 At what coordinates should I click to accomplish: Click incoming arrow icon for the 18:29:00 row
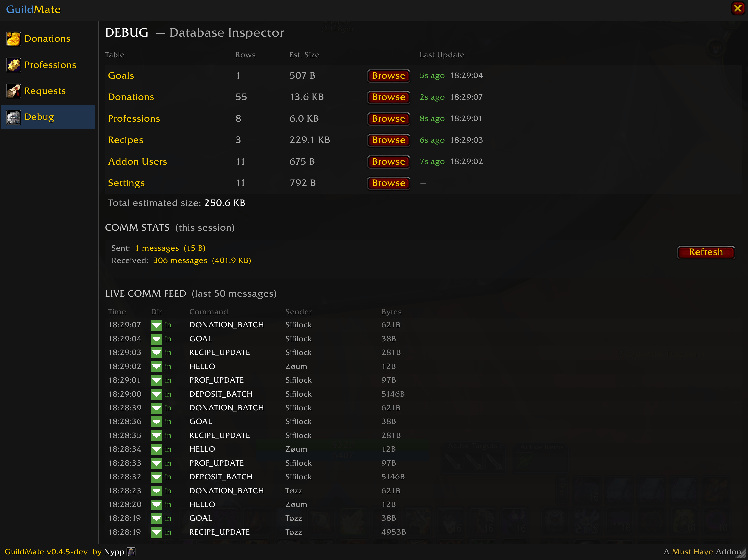156,394
